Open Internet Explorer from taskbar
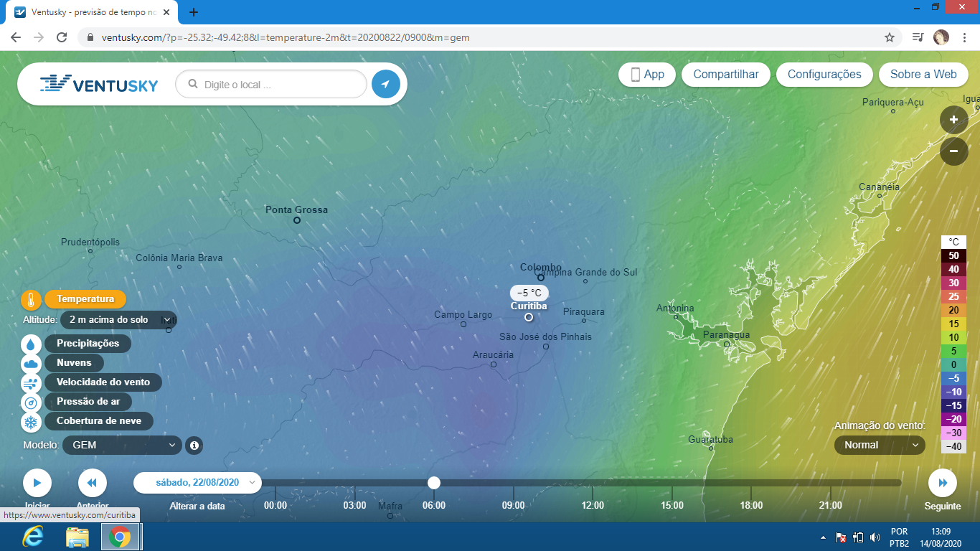This screenshot has height=551, width=980. click(32, 537)
